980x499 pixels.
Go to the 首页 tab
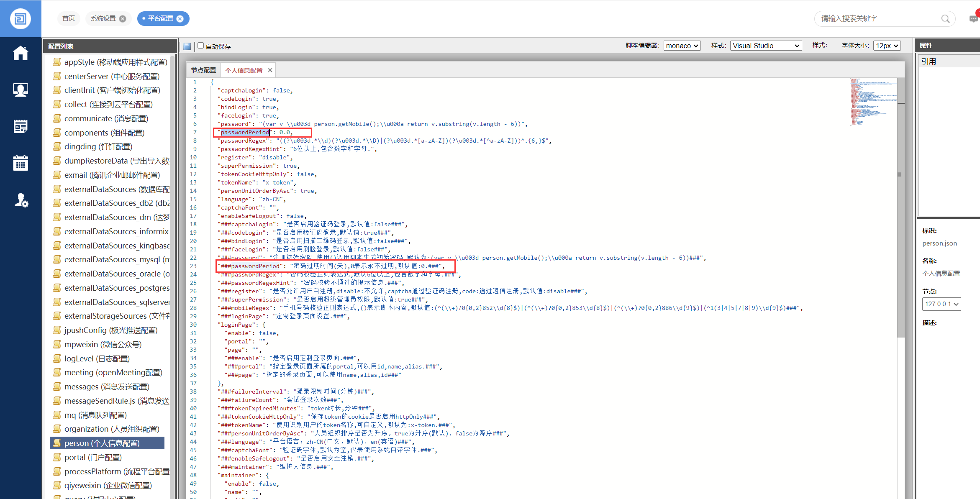tap(69, 18)
